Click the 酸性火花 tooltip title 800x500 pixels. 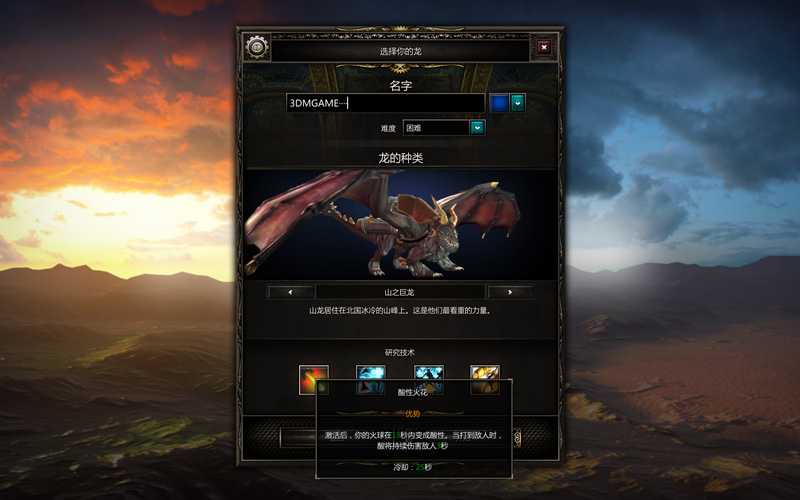pyautogui.click(x=413, y=392)
